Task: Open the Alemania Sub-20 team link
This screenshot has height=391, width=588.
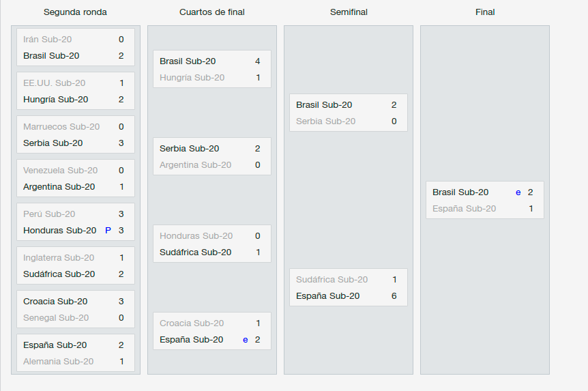Action: [58, 362]
